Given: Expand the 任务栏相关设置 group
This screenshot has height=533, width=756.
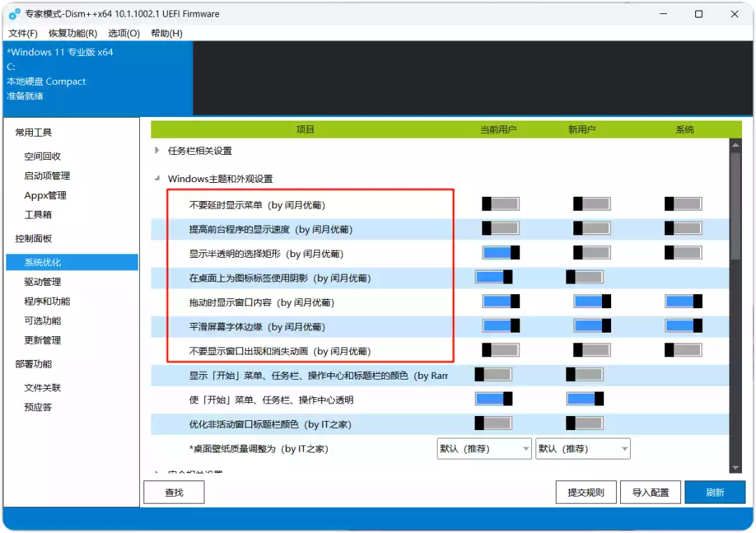Looking at the screenshot, I should [157, 151].
